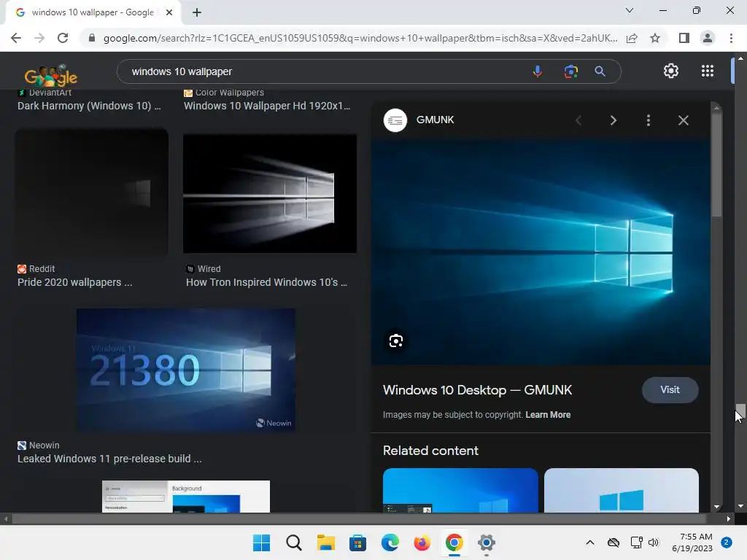The image size is (747, 560).
Task: Show hidden system tray icons
Action: point(589,542)
